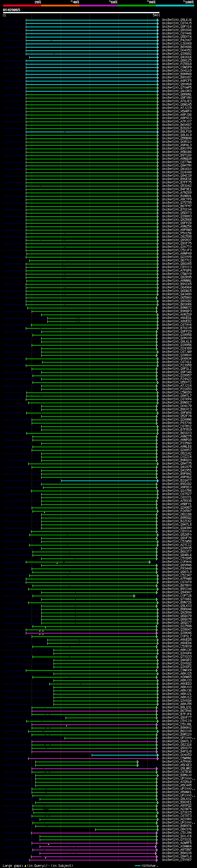Click the UniRef100_B4FQJ8 label
This screenshot has width=197, height=868.
point(177,751)
